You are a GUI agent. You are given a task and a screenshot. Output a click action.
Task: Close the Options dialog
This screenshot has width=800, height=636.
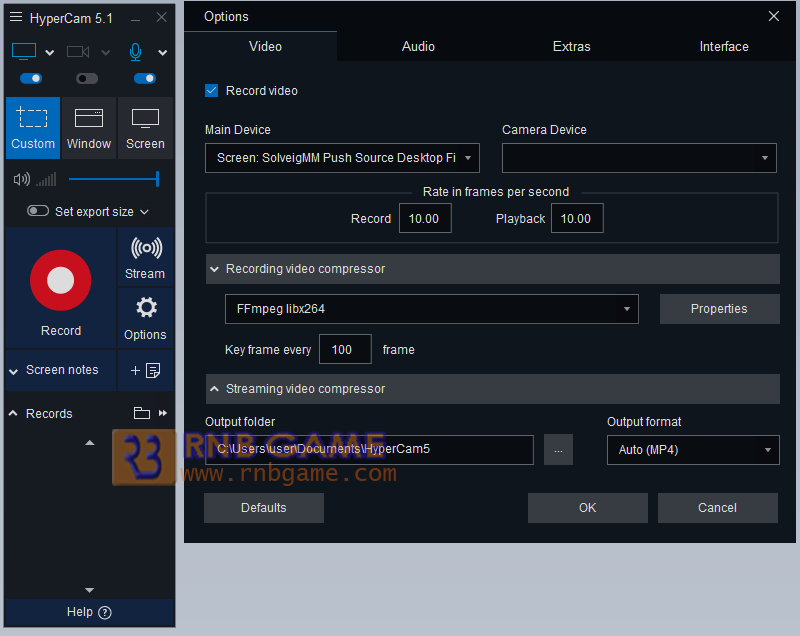pos(773,16)
